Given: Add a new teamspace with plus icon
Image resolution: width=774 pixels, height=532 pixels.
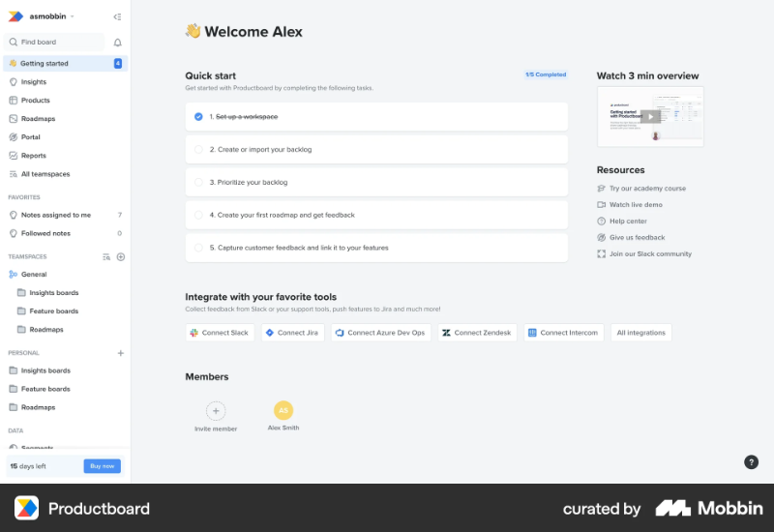Looking at the screenshot, I should tap(120, 257).
